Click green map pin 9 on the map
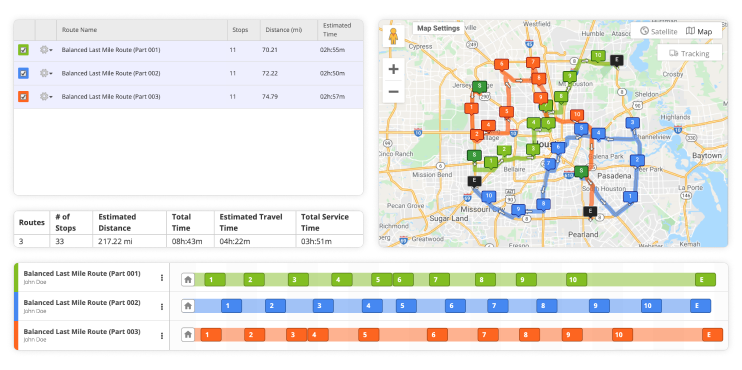This screenshot has height=370, width=742. point(570,77)
